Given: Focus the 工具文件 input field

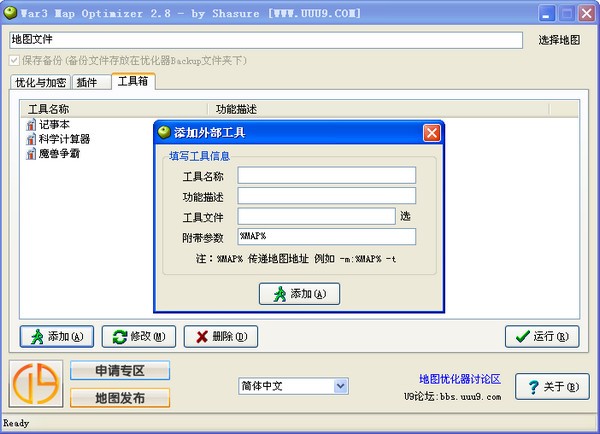Looking at the screenshot, I should click(316, 216).
